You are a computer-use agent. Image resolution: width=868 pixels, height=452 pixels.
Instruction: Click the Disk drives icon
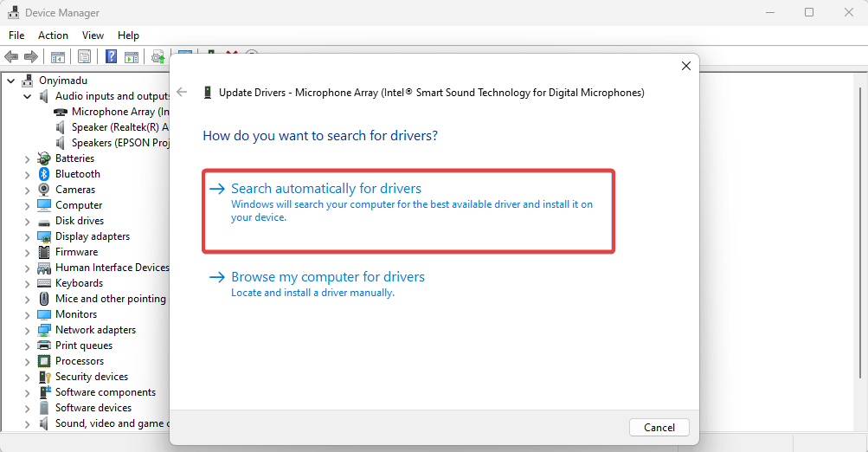coord(44,222)
